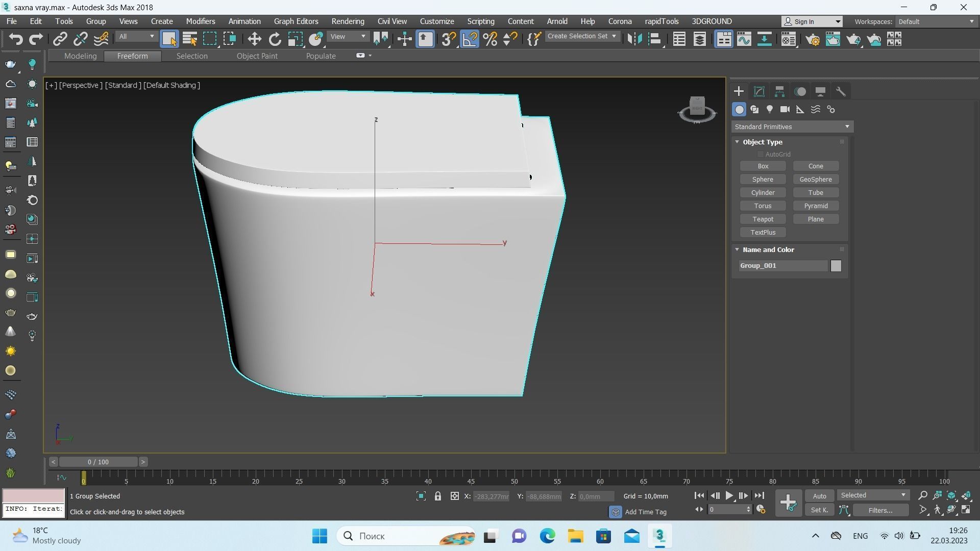
Task: Open Render Setup teapot icon
Action: click(813, 39)
